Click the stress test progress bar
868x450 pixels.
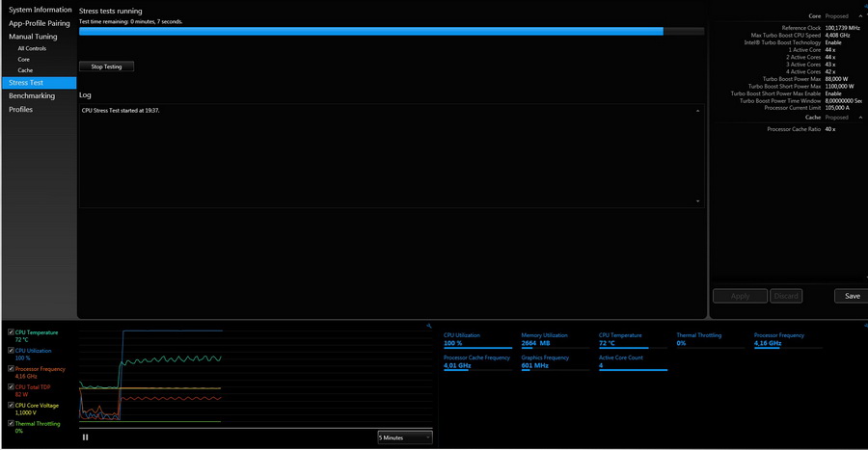click(x=392, y=32)
